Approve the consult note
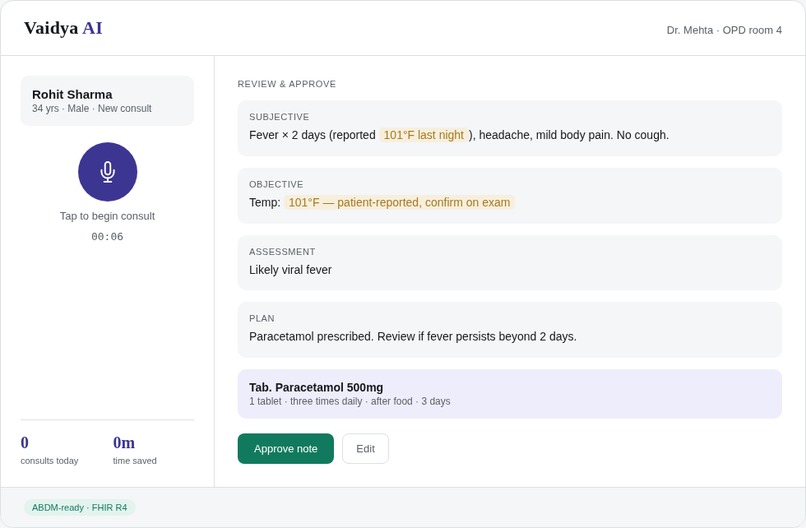Viewport: 806px width, 528px height. click(285, 449)
